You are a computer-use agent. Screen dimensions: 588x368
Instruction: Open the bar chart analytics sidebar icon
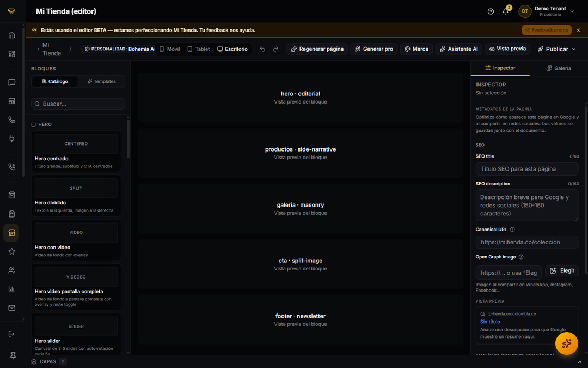[11, 289]
